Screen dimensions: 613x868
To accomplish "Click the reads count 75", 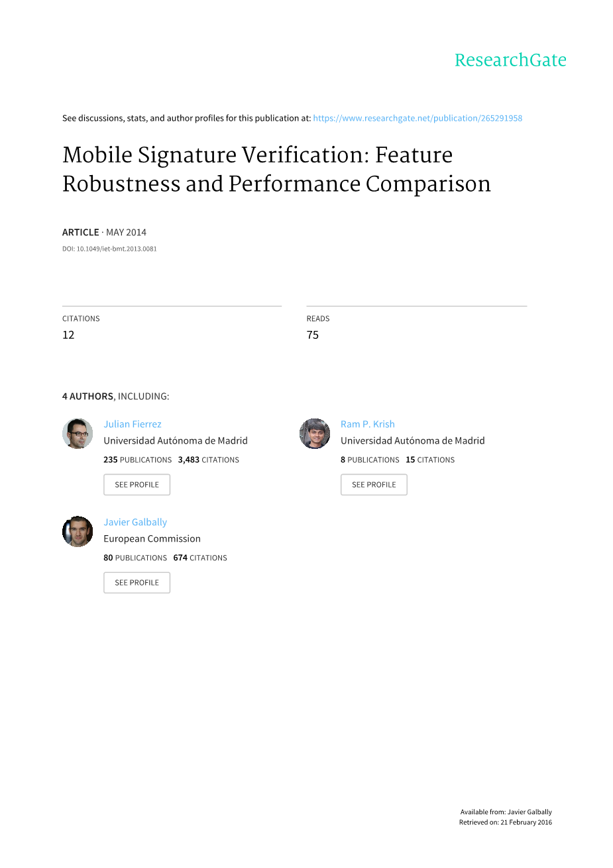I will (313, 335).
